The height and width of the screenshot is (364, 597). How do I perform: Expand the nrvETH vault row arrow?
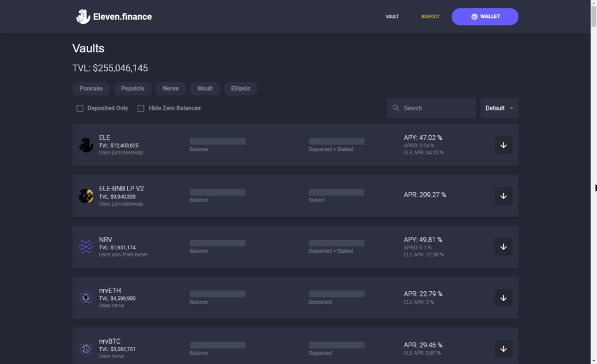503,298
